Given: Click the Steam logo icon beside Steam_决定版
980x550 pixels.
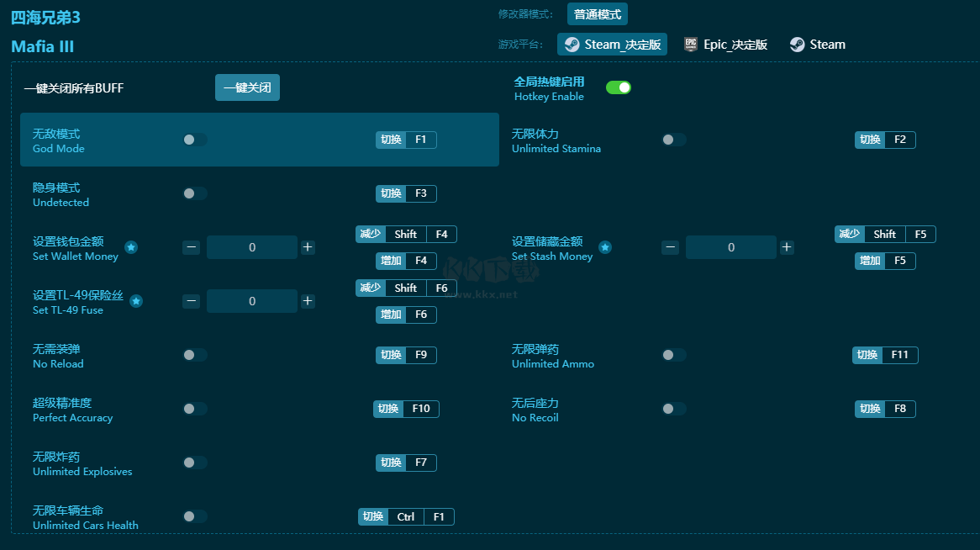Looking at the screenshot, I should pyautogui.click(x=572, y=45).
